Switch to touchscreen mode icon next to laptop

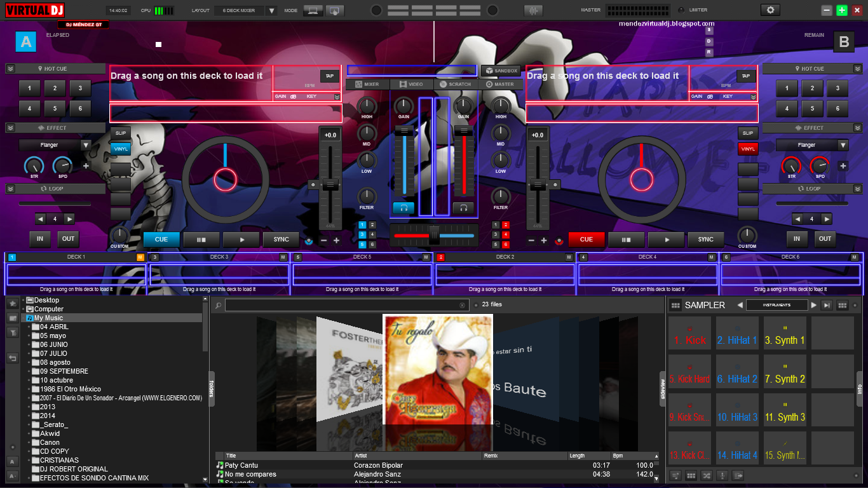tap(335, 10)
